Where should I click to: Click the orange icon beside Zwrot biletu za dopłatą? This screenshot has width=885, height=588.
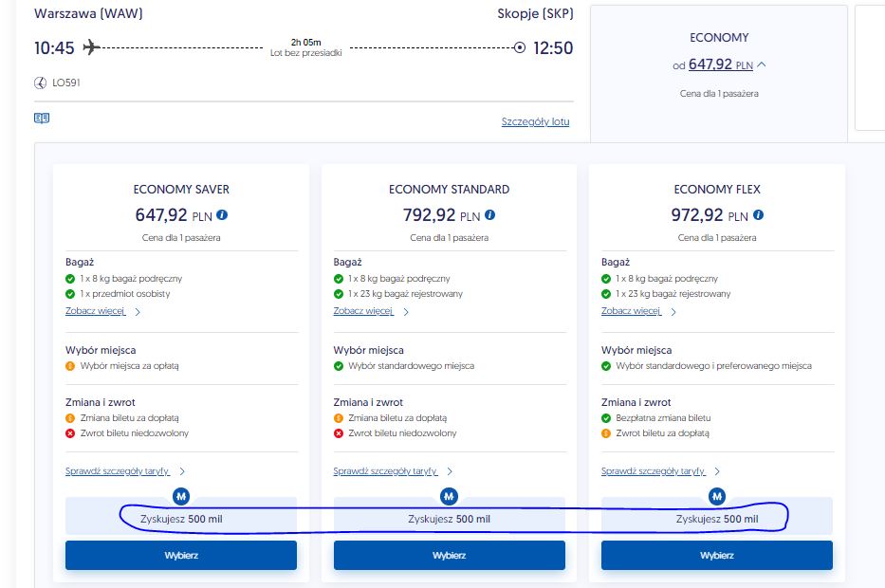[x=606, y=433]
